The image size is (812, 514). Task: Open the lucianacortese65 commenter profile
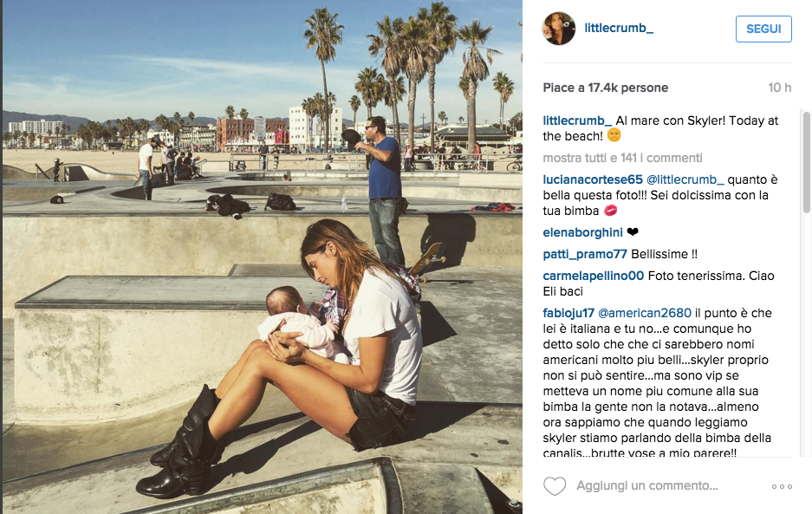tap(593, 179)
